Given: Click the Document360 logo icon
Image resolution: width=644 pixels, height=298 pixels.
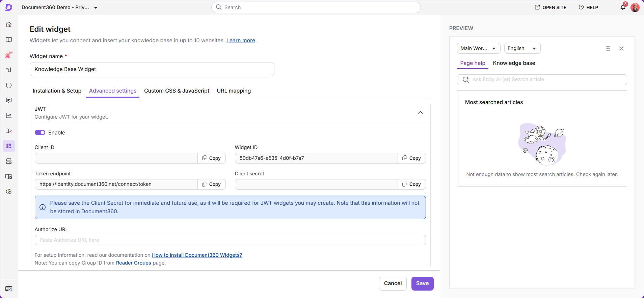Looking at the screenshot, I should 9,7.
